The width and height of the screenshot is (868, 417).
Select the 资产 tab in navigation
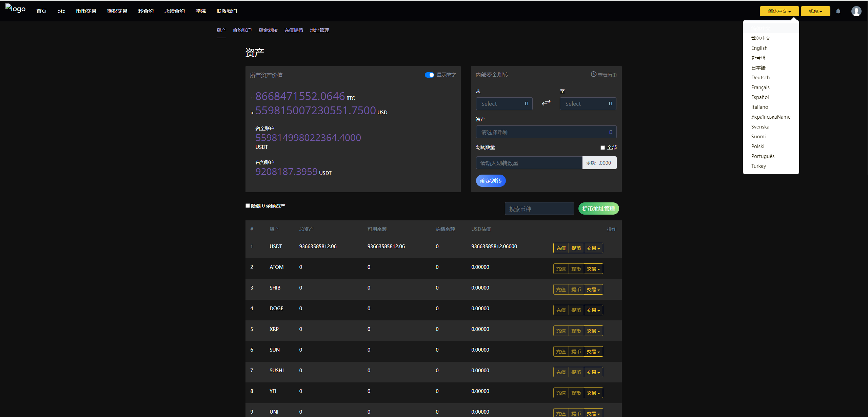tap(220, 31)
